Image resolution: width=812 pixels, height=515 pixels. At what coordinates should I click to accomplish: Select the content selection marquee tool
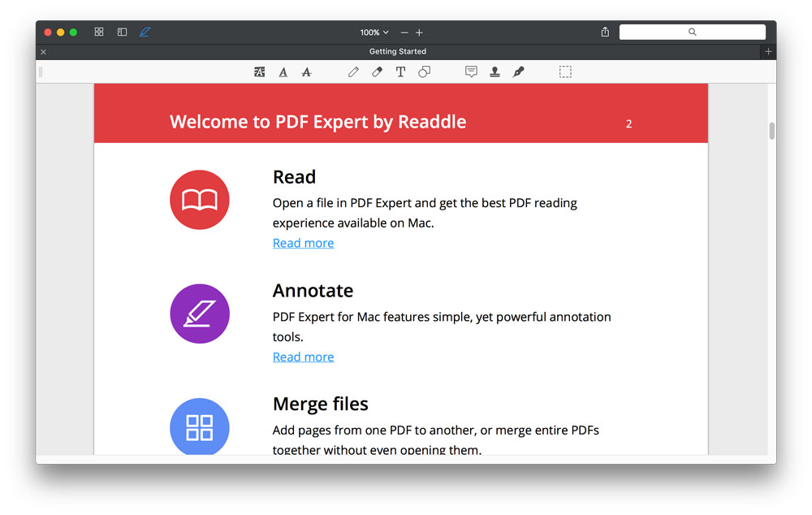[x=565, y=72]
